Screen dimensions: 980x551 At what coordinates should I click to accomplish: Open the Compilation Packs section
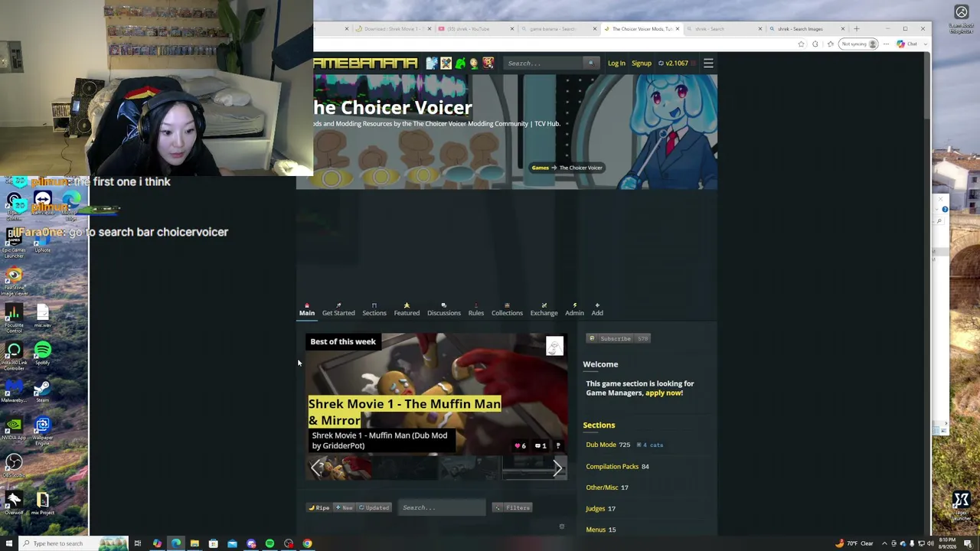pyautogui.click(x=612, y=466)
